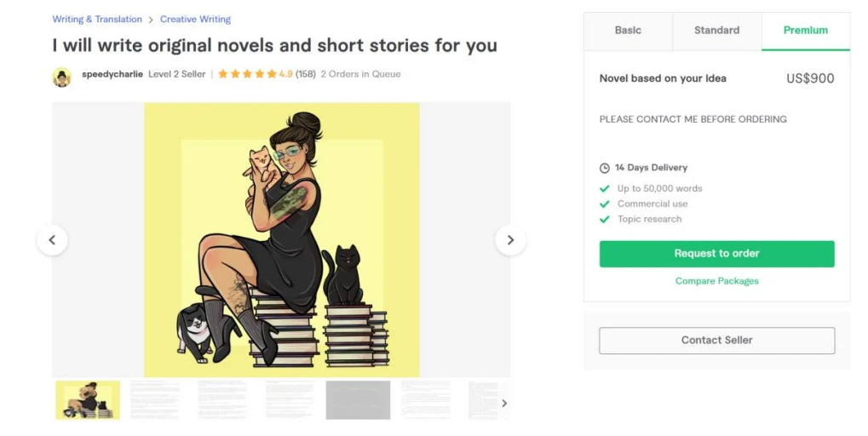Open the Compare Packages link

click(x=717, y=281)
